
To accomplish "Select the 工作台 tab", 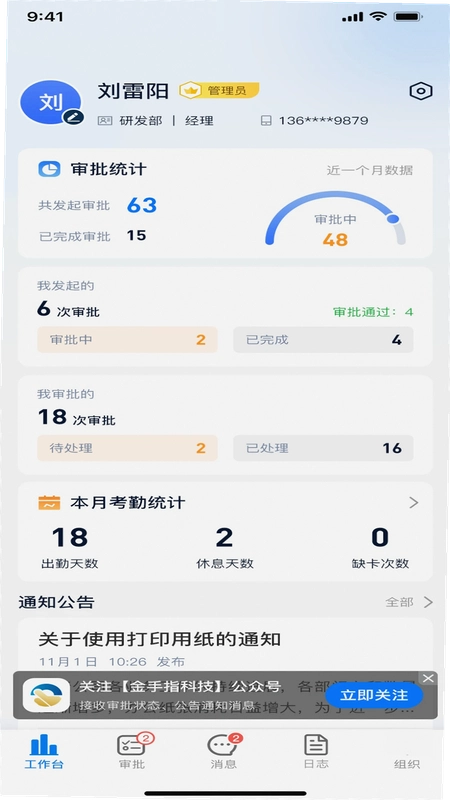I will click(x=44, y=752).
